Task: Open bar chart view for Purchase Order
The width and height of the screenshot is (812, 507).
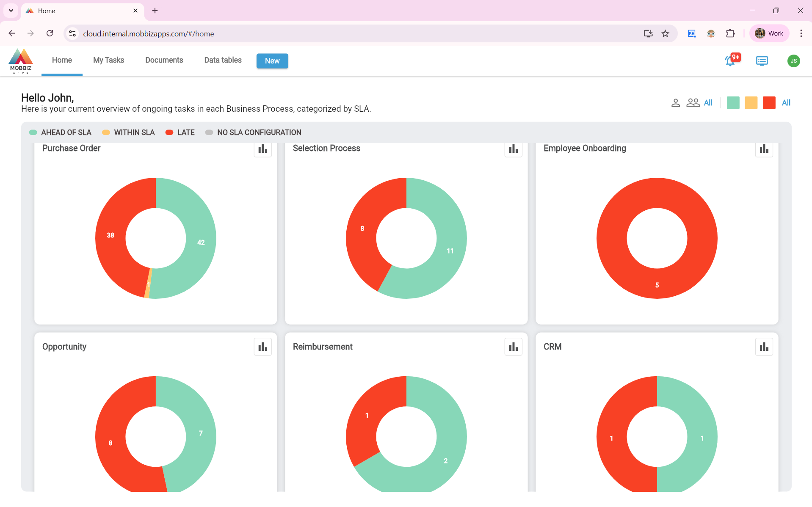Action: pos(262,149)
